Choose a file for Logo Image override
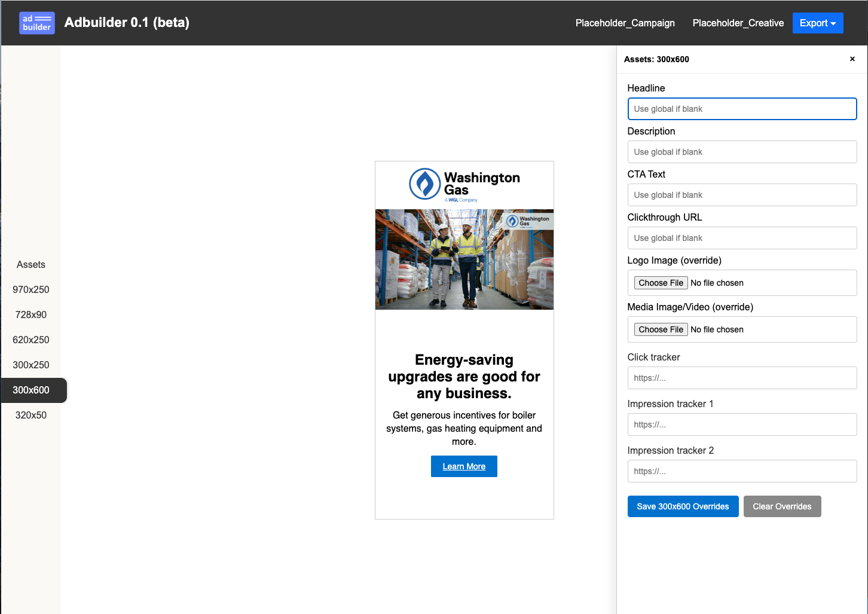This screenshot has width=868, height=614. [661, 282]
